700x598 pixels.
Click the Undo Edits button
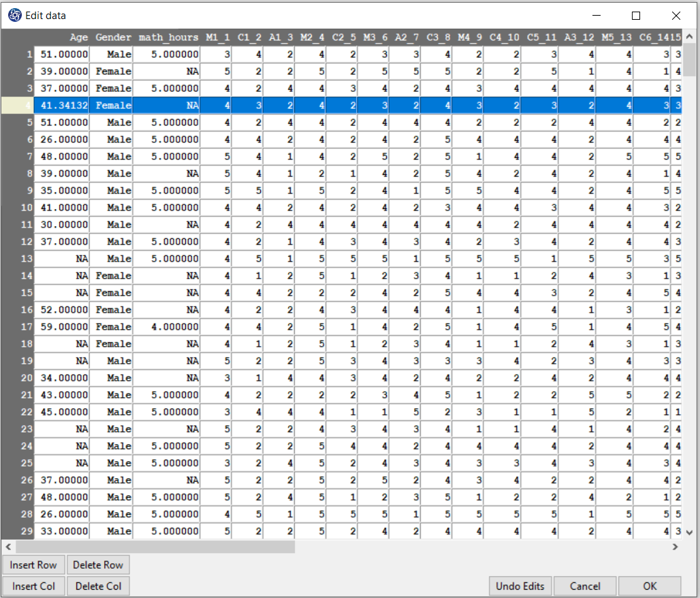point(520,586)
